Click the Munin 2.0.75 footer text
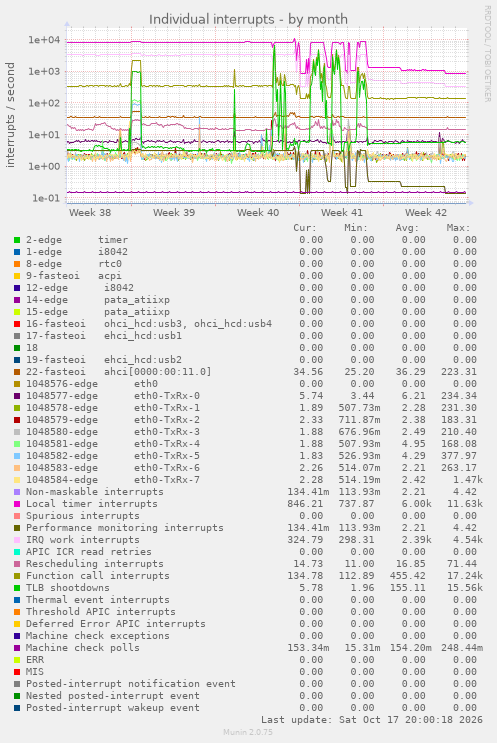This screenshot has height=743, width=497. pyautogui.click(x=248, y=732)
